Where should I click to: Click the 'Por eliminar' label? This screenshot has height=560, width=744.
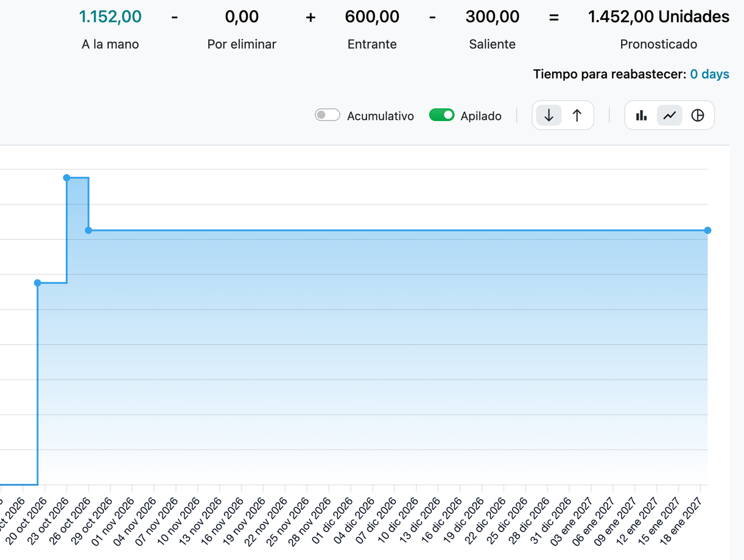(242, 44)
